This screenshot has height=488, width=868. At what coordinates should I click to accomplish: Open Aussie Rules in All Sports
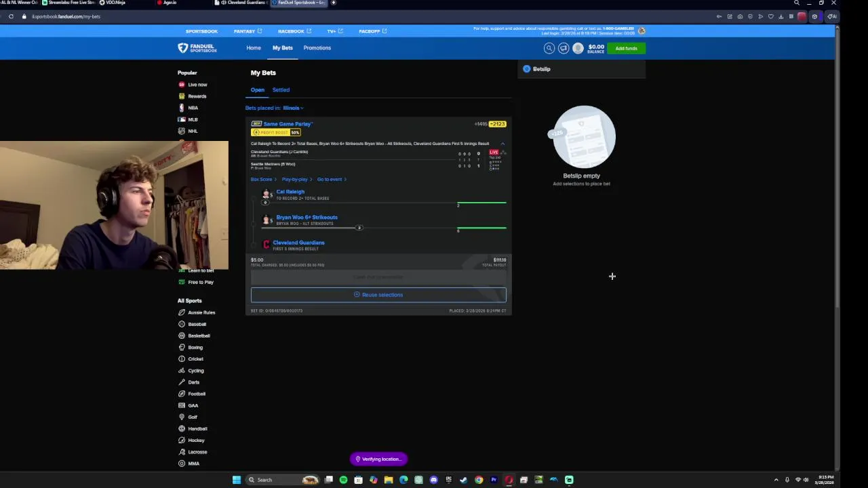197,312
